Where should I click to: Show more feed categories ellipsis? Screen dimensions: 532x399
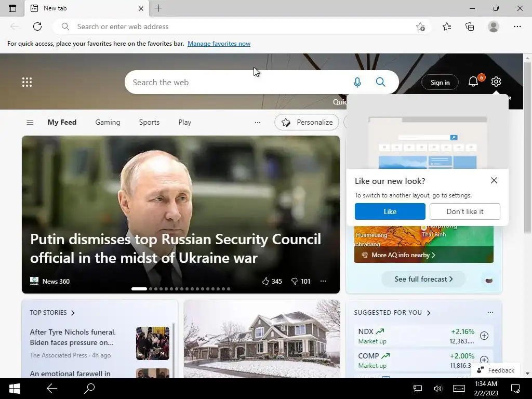point(258,123)
